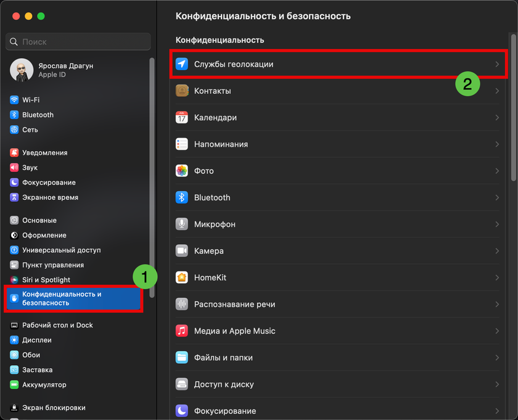This screenshot has height=420, width=518.
Task: Select the Bluetooth sidebar icon
Action: (x=14, y=115)
